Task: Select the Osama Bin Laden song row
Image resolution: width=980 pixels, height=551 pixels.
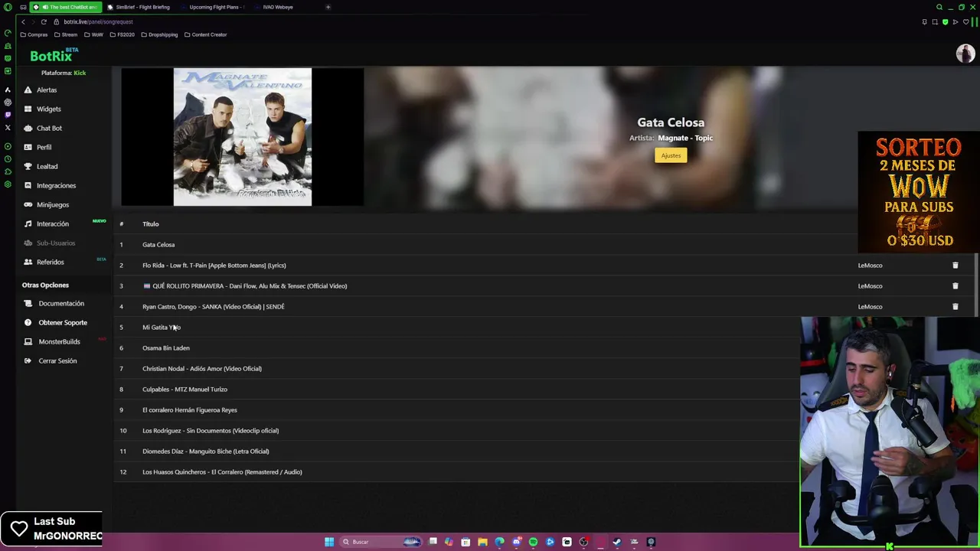Action: click(x=456, y=348)
